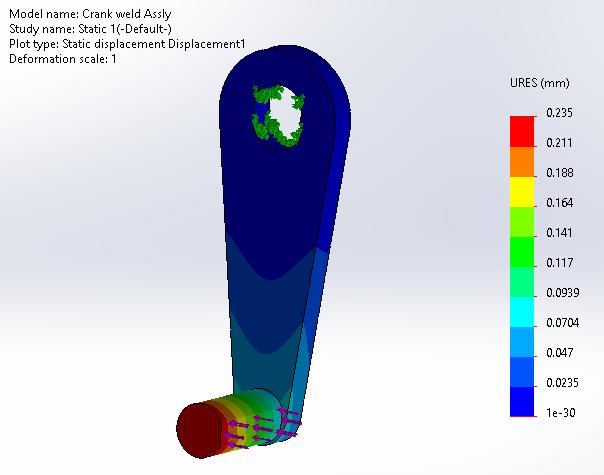
Task: Click the red end face of the pin
Action: [200, 431]
